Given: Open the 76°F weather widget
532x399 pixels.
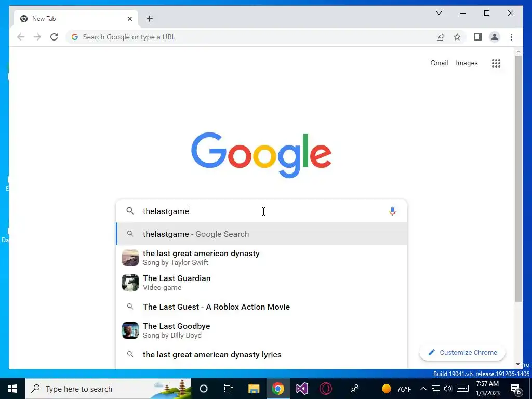Looking at the screenshot, I should tap(396, 389).
